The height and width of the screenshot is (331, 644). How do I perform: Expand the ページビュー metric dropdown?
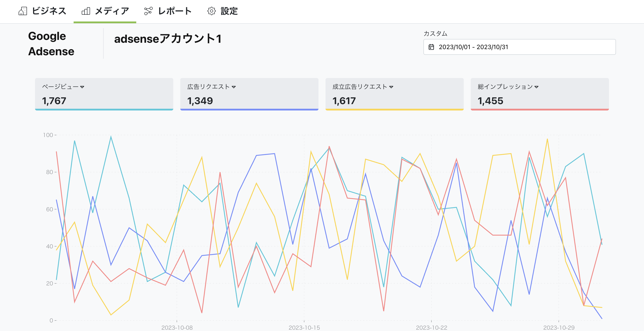(83, 87)
